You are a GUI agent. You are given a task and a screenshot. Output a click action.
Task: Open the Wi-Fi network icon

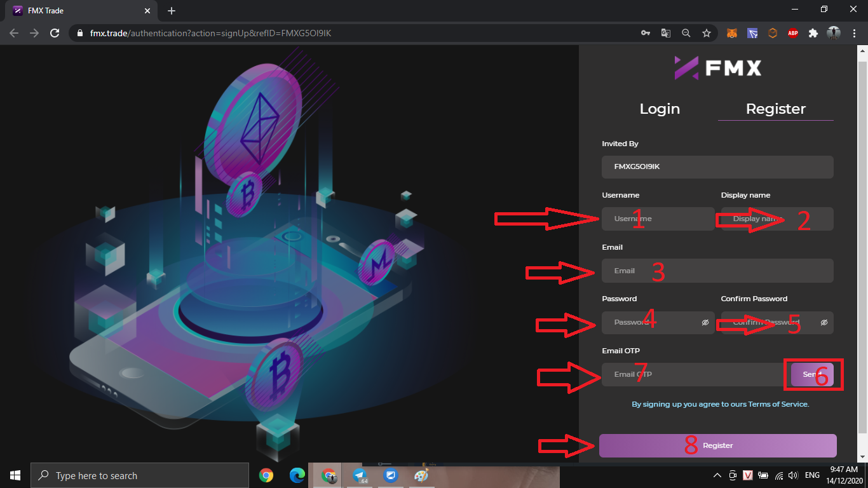[778, 475]
